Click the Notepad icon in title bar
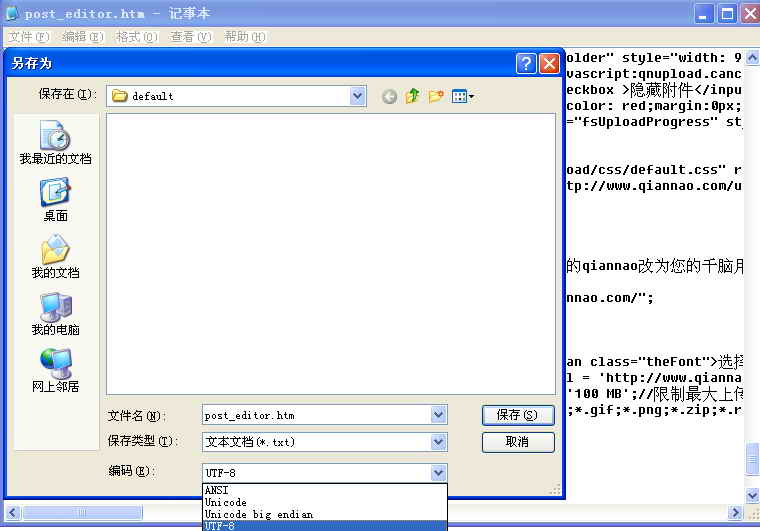This screenshot has height=531, width=760. [12, 13]
